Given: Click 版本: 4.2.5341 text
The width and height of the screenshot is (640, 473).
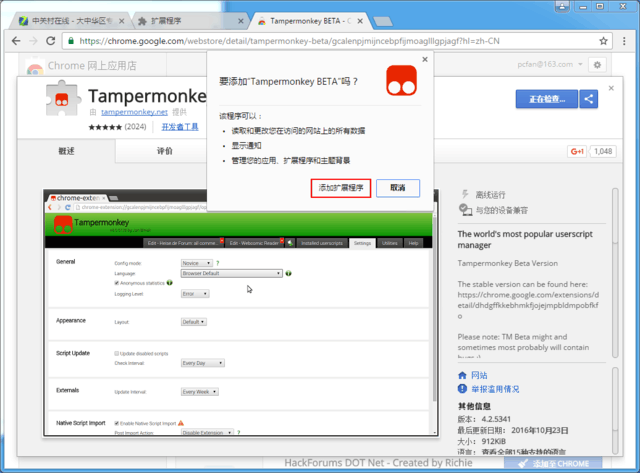Looking at the screenshot, I should click(x=484, y=419).
